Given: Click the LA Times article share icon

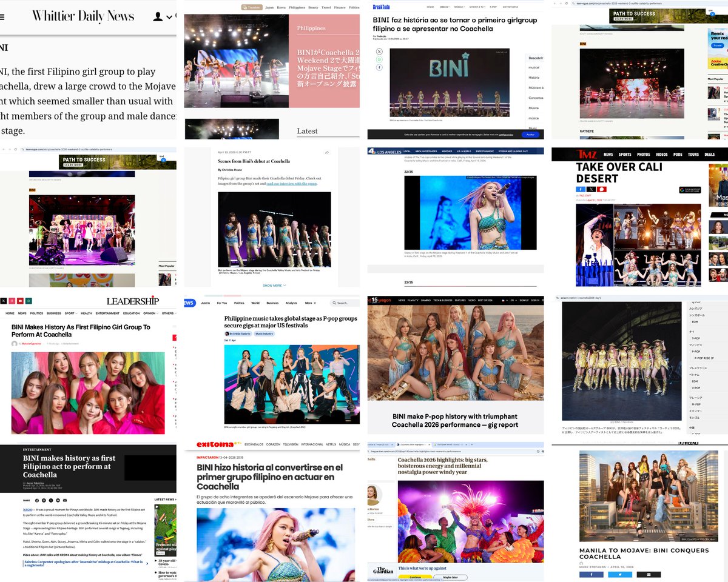Looking at the screenshot, I should (327, 152).
